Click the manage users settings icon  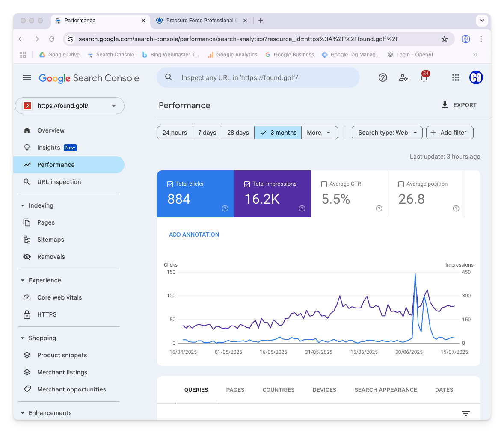coord(403,77)
